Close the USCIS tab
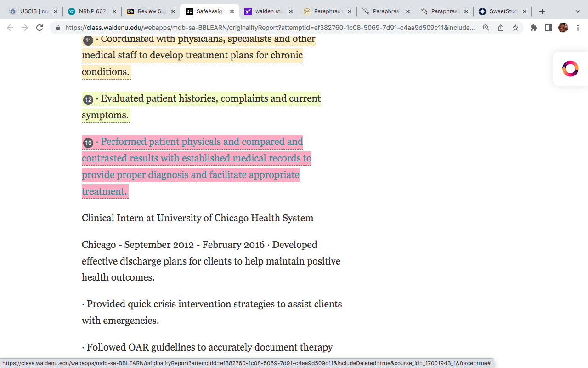 [56, 11]
